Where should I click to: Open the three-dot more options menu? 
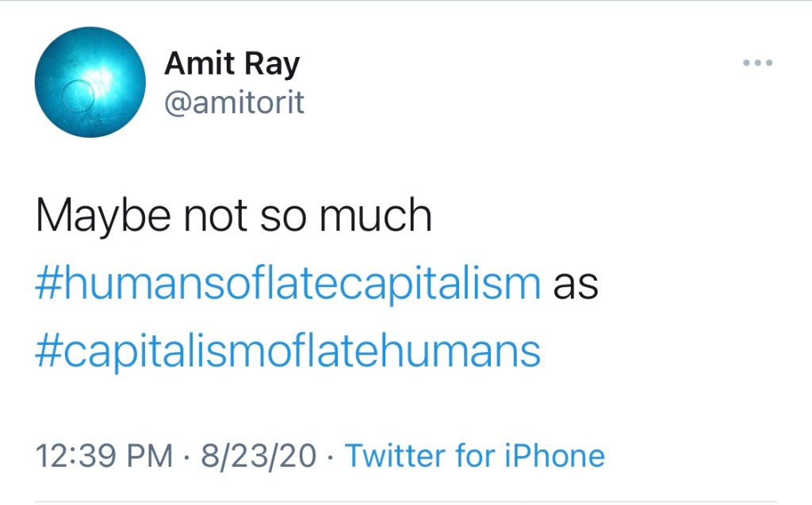[x=757, y=63]
